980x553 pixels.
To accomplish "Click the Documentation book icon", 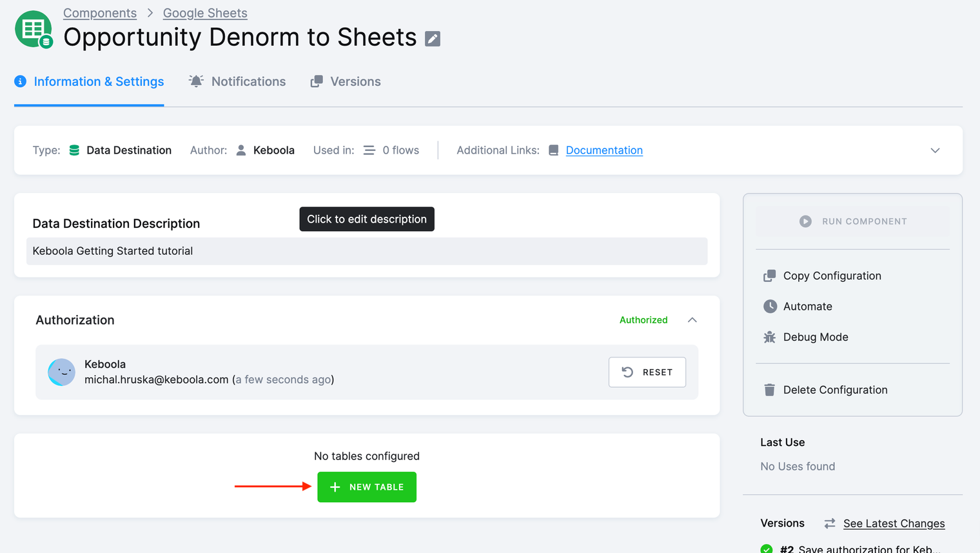I will tap(553, 150).
